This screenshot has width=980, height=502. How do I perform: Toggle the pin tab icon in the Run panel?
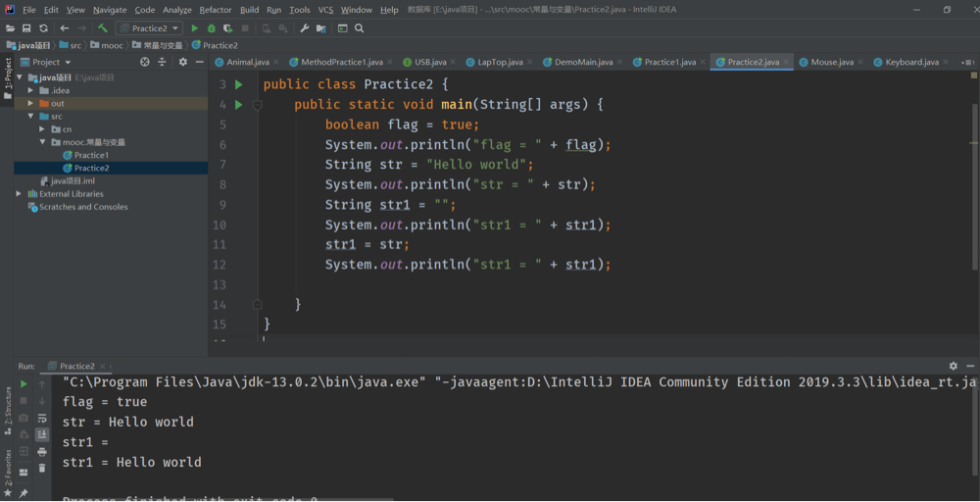click(x=24, y=493)
